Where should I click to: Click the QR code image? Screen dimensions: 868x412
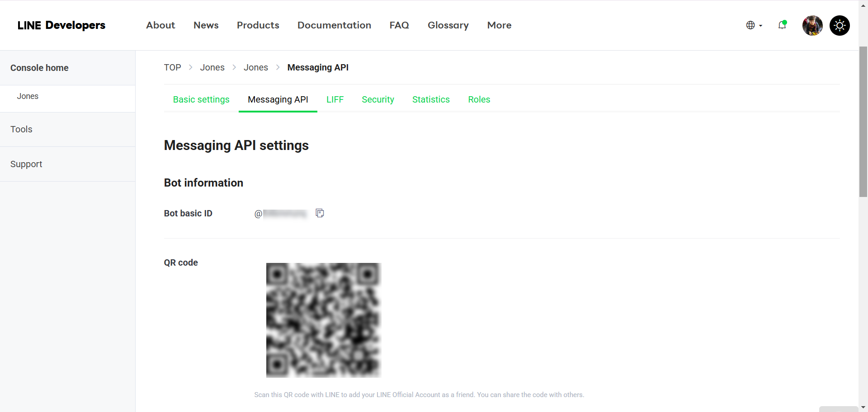(x=323, y=320)
